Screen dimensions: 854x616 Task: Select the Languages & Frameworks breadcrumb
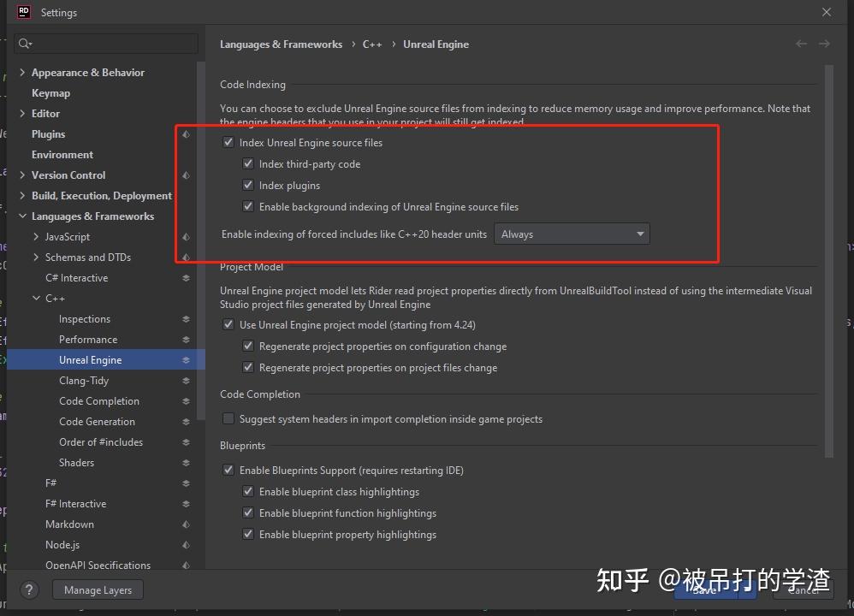(x=281, y=44)
